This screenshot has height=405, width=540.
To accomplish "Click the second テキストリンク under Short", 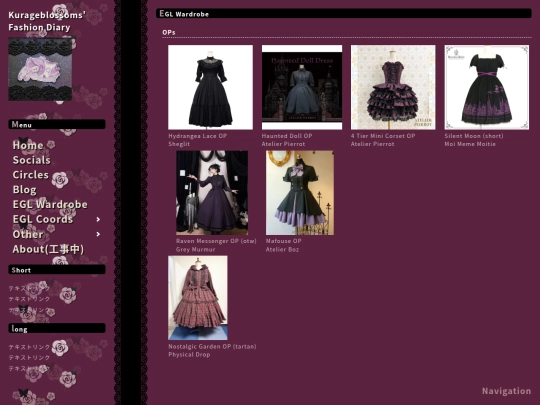I will coord(29,299).
